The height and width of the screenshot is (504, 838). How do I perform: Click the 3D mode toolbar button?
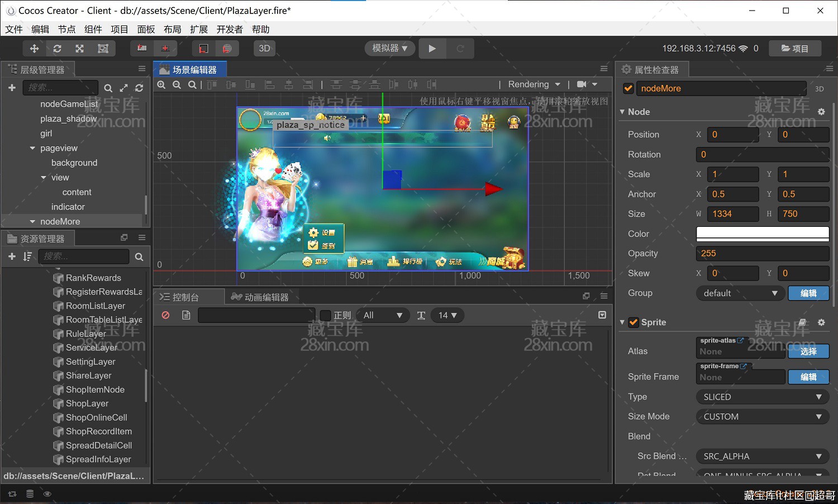[x=265, y=49]
